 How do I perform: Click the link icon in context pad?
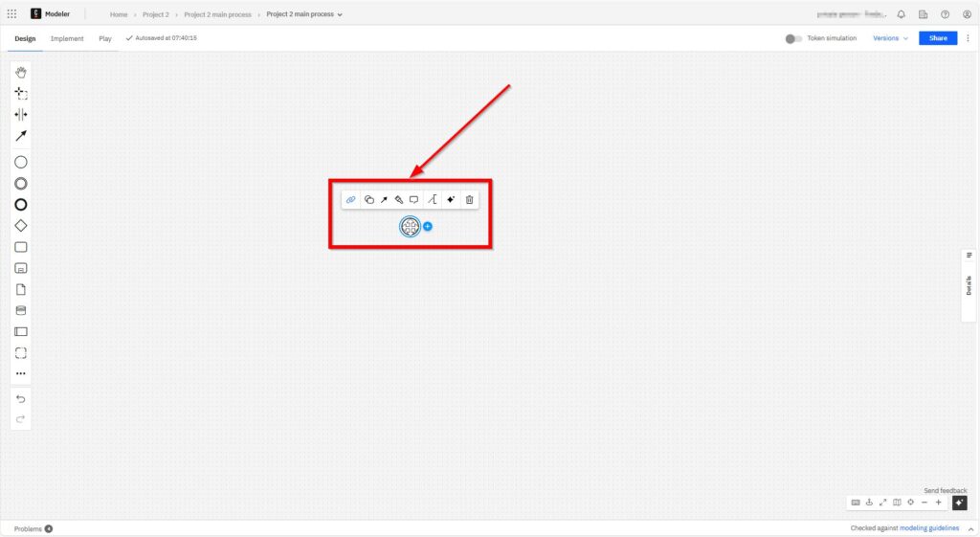(351, 200)
